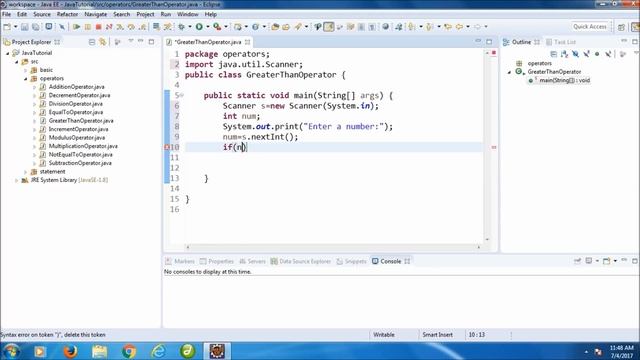Click the editor horizontal scrollbar

333,247
